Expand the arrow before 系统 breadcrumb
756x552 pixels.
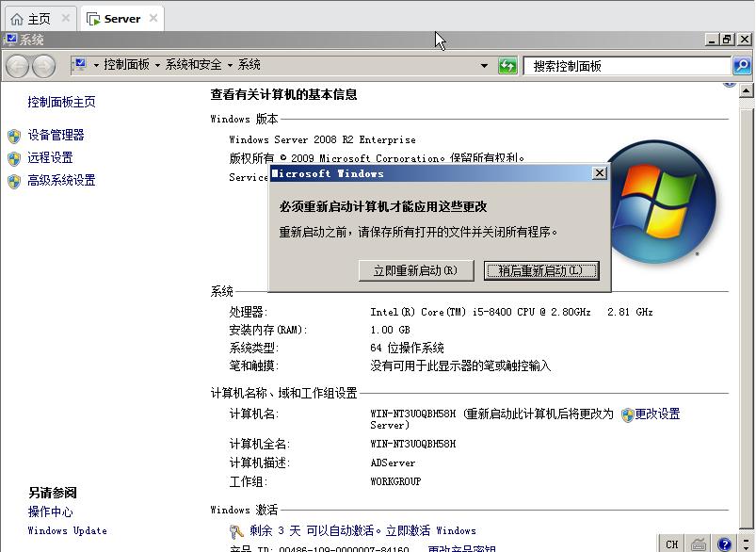[230, 65]
